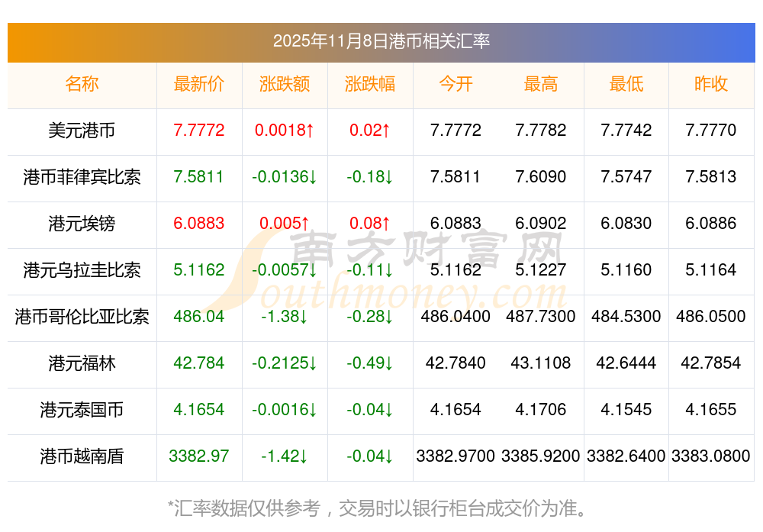Screen dimensions: 763x532
Task: Click the low value '484.5300'
Action: [626, 317]
